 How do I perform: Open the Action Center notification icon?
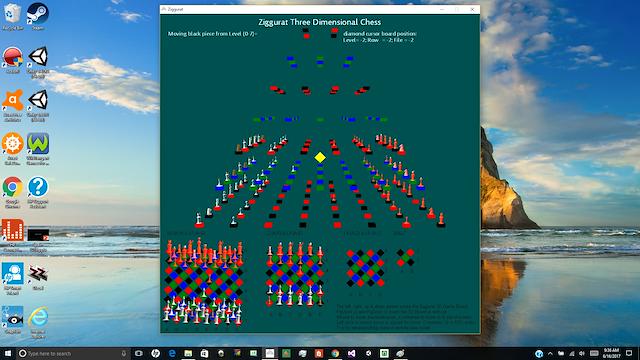coord(630,353)
